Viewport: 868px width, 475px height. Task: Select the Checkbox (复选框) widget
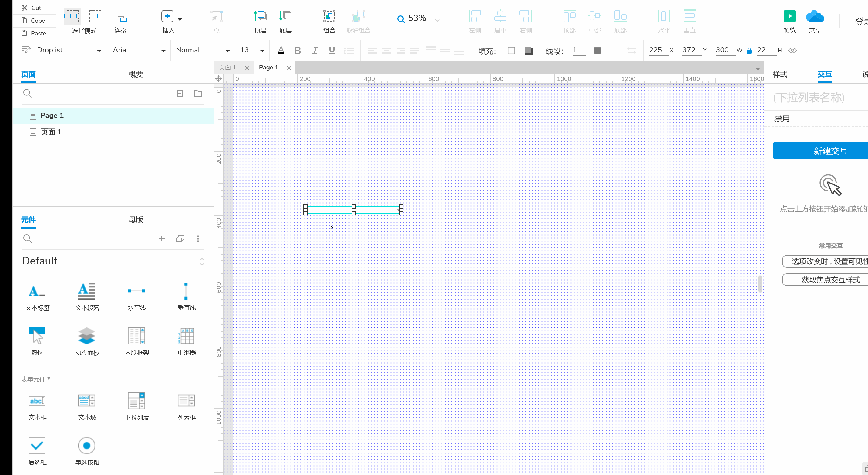[37, 446]
